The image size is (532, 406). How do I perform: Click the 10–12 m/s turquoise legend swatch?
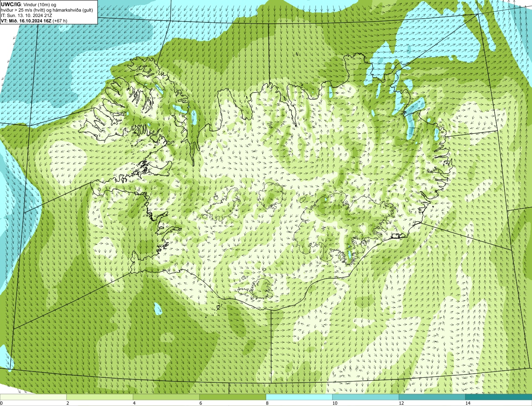(366, 397)
